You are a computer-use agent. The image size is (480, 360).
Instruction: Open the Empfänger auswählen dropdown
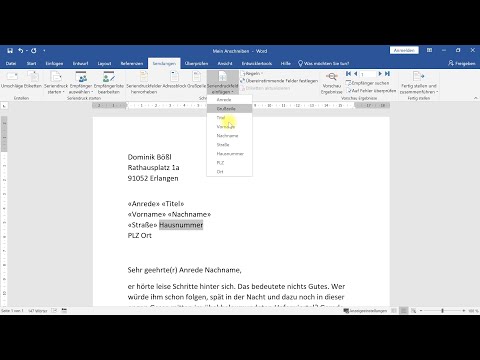pos(81,83)
